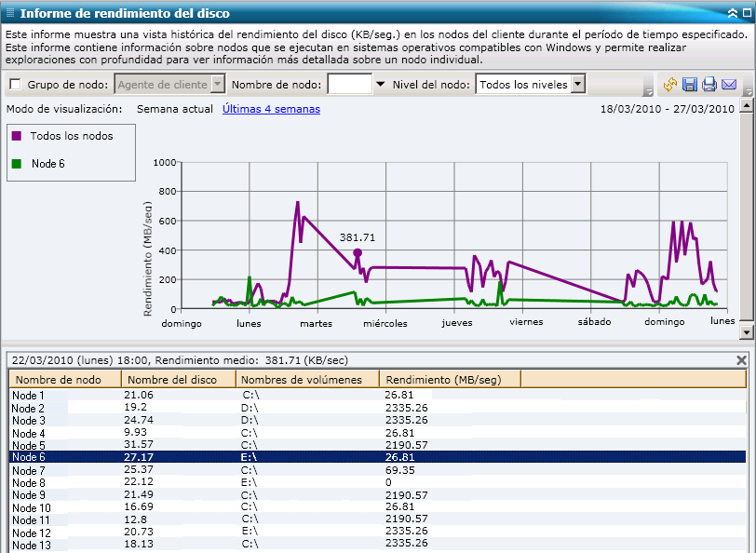Open the Agente de cliente dropdown
The height and width of the screenshot is (553, 756).
(x=218, y=85)
